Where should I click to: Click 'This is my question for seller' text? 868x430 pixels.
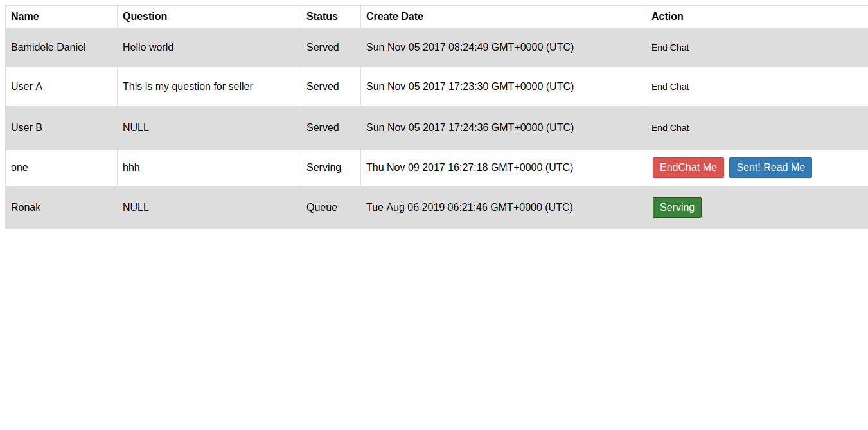click(x=188, y=87)
